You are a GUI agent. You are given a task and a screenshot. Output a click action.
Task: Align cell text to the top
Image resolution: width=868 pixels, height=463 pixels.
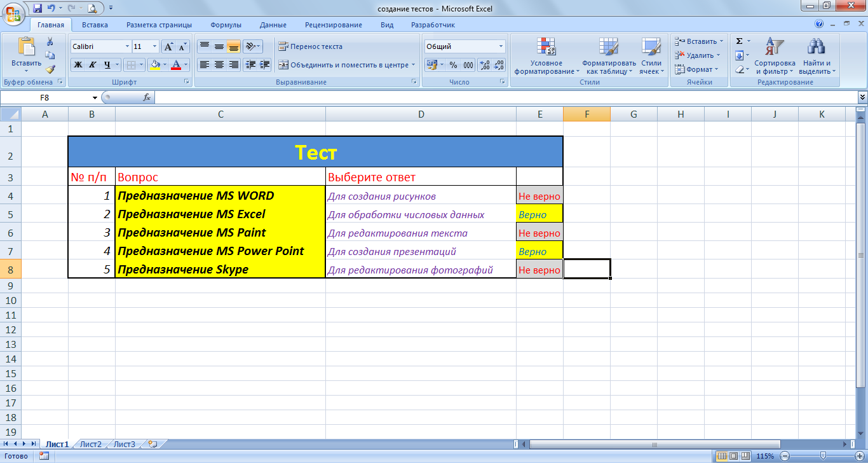click(204, 46)
